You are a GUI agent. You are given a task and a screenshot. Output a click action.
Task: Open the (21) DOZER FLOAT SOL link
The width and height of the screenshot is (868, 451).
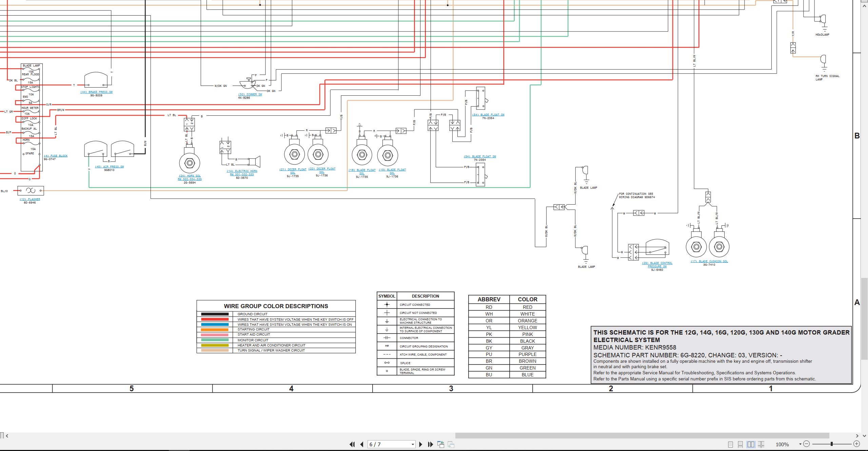coord(293,171)
